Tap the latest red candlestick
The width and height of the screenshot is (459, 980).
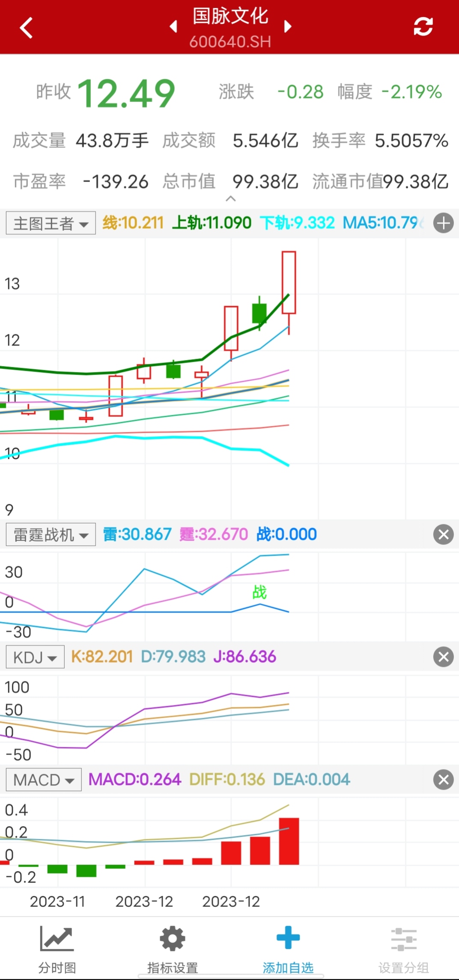point(289,283)
